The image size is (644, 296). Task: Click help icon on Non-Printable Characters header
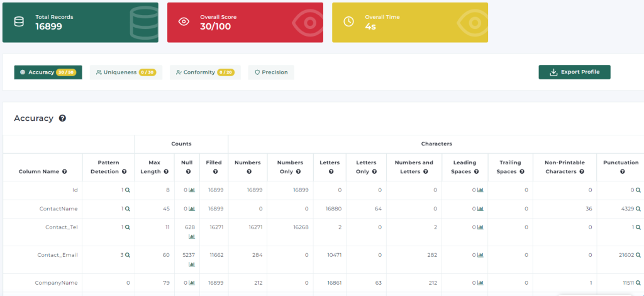coord(582,171)
